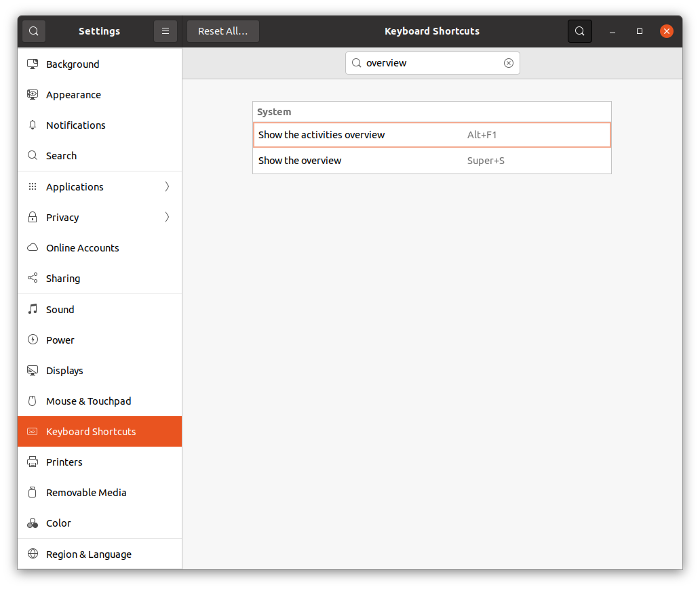Screen dimensions: 700x589
Task: Select the Show the overview shortcut row
Action: (x=431, y=161)
